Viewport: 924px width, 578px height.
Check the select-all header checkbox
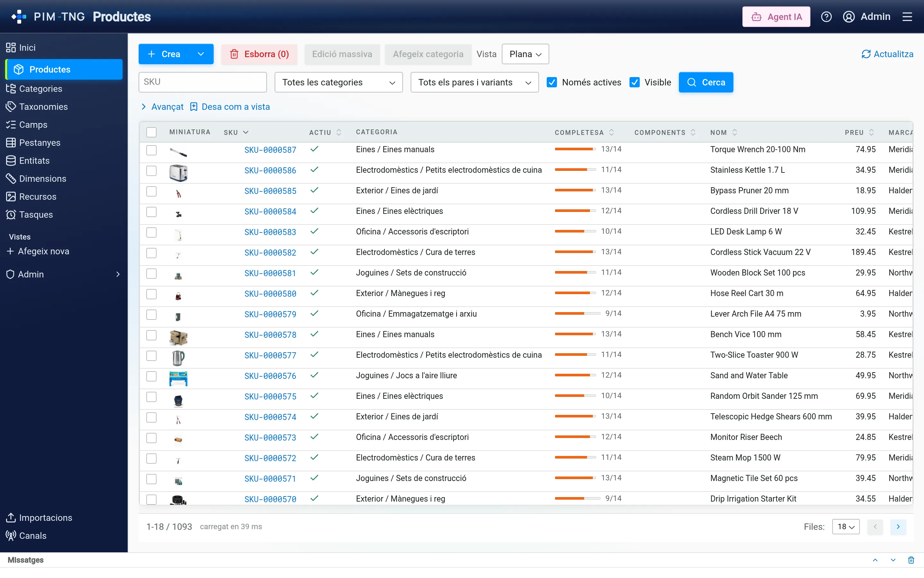point(151,132)
